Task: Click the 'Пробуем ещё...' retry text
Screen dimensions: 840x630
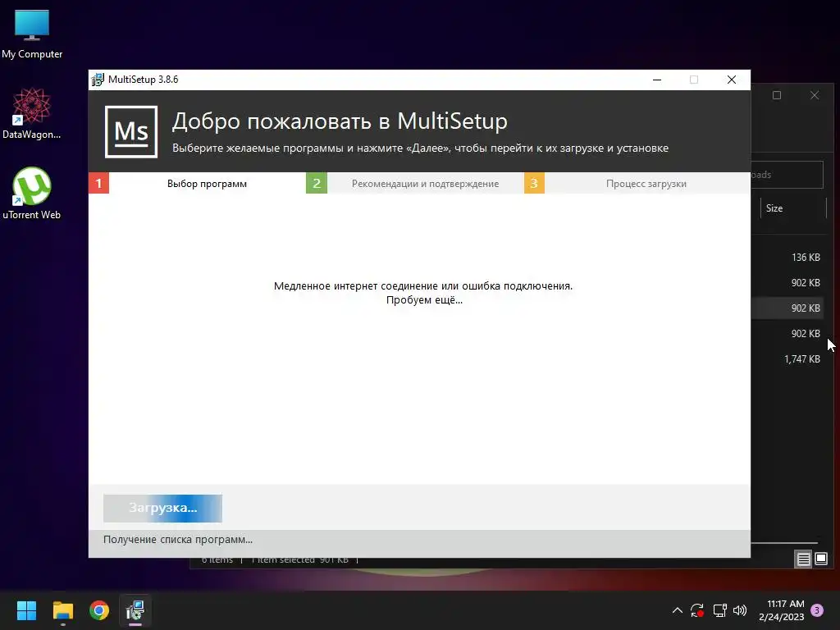Action: tap(424, 300)
